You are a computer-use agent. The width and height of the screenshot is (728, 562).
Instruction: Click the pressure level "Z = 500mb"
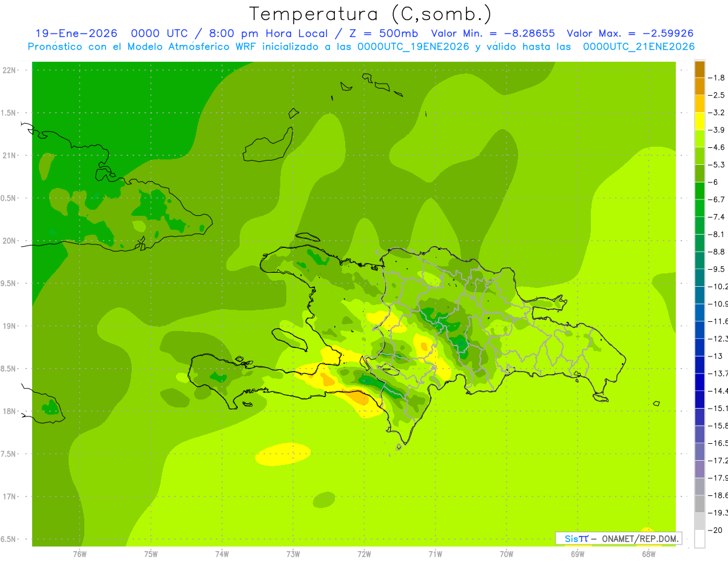tap(383, 33)
